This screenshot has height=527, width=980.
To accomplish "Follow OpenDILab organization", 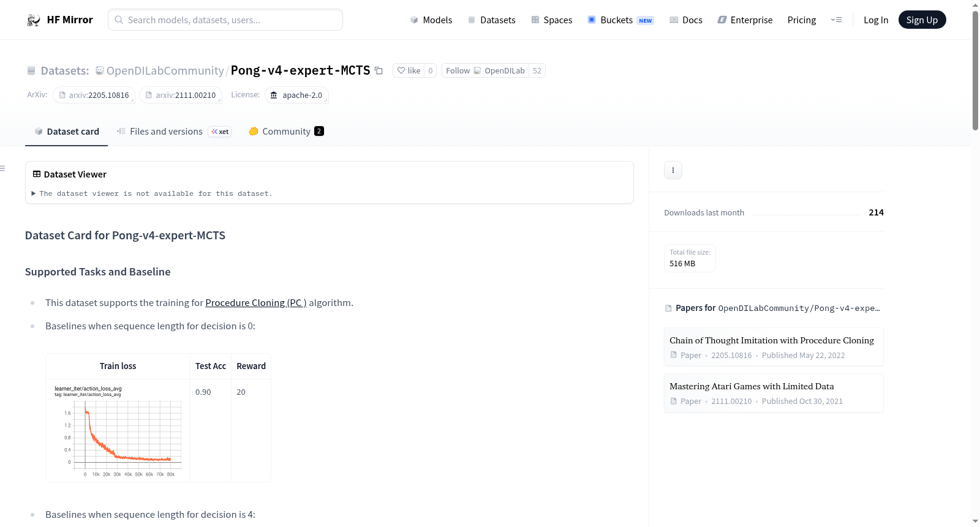I will click(485, 71).
